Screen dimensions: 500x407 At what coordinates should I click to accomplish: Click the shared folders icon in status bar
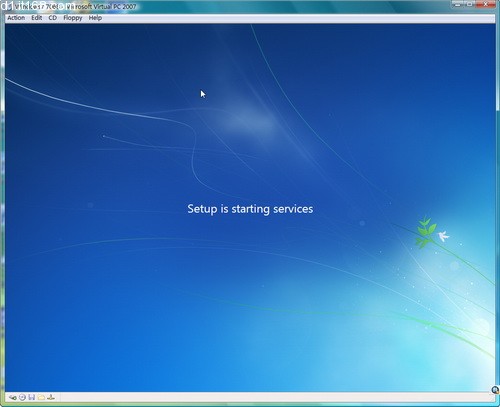pos(41,397)
